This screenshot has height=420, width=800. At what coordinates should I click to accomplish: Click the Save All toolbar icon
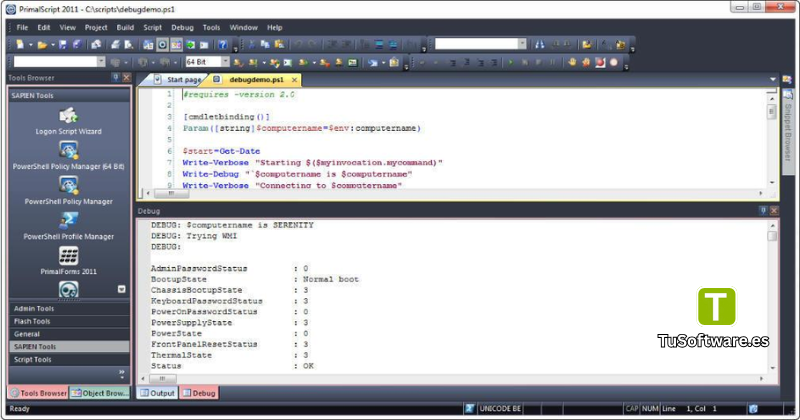77,45
